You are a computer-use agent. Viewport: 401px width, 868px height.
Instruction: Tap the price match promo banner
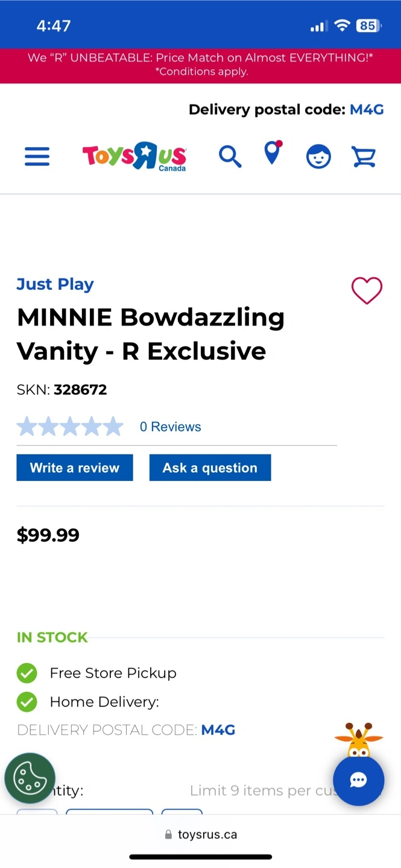click(200, 65)
